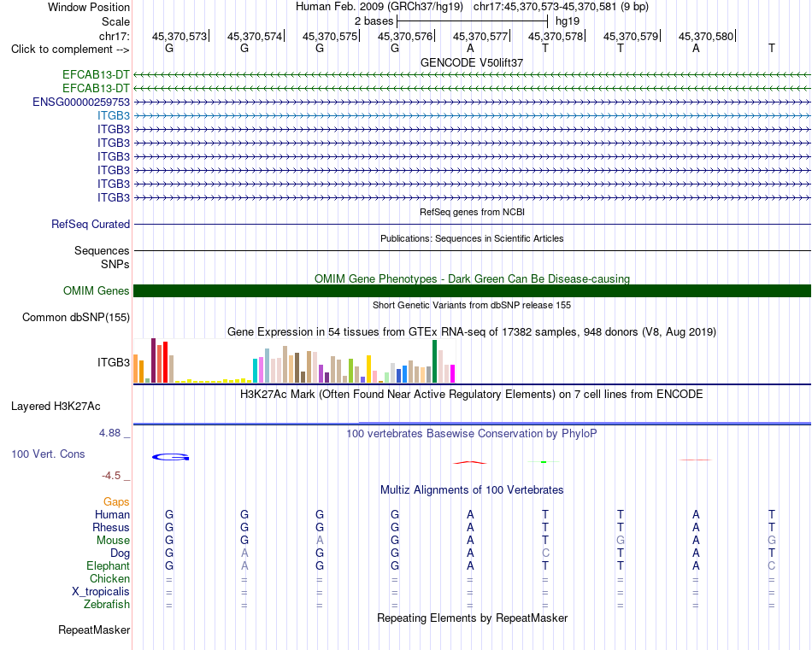The height and width of the screenshot is (650, 812).
Task: Click position marker 45,370,576 on ruler
Action: (405, 36)
